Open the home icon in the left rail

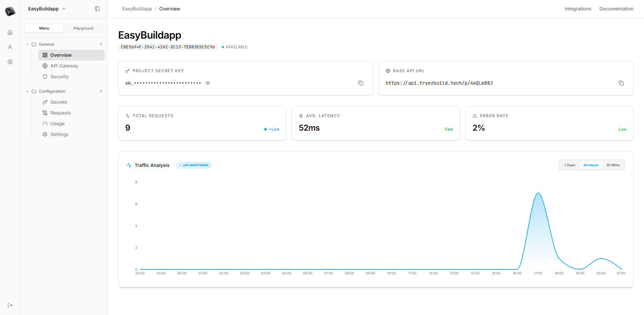tap(10, 32)
